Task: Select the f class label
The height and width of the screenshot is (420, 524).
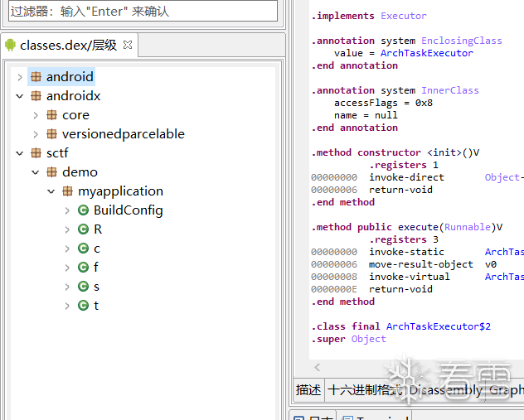Action: (x=96, y=267)
